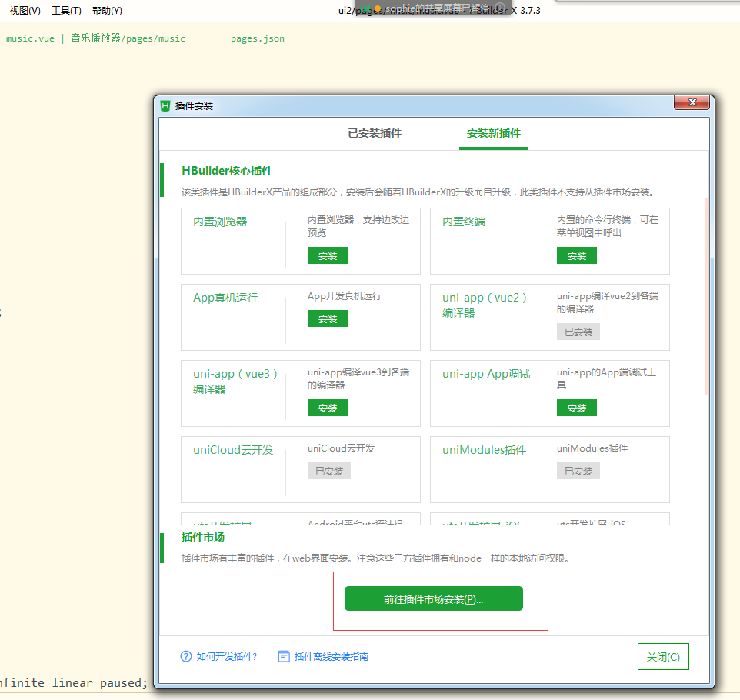Click 已安装 for uniModules插件
The width and height of the screenshot is (740, 700).
(x=578, y=471)
